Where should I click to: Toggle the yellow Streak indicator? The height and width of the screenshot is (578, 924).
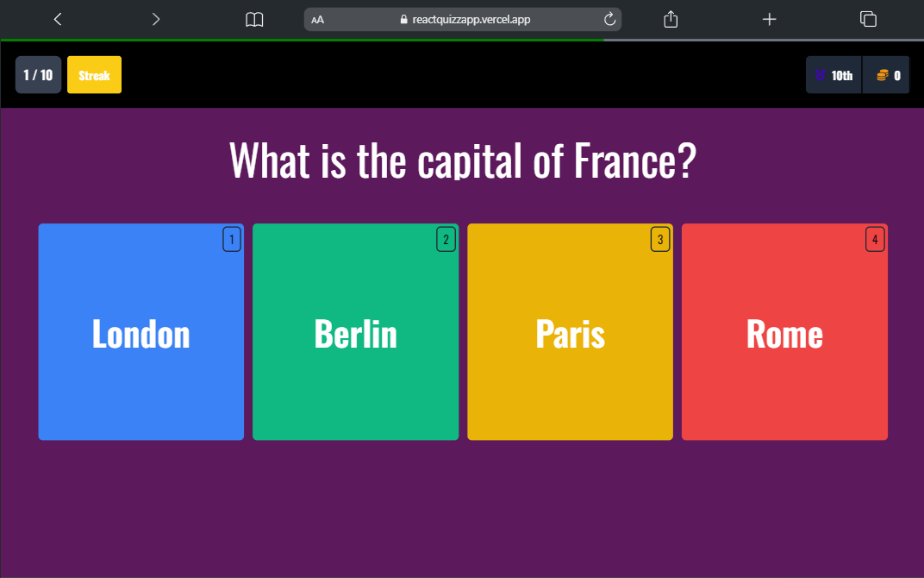pos(94,74)
